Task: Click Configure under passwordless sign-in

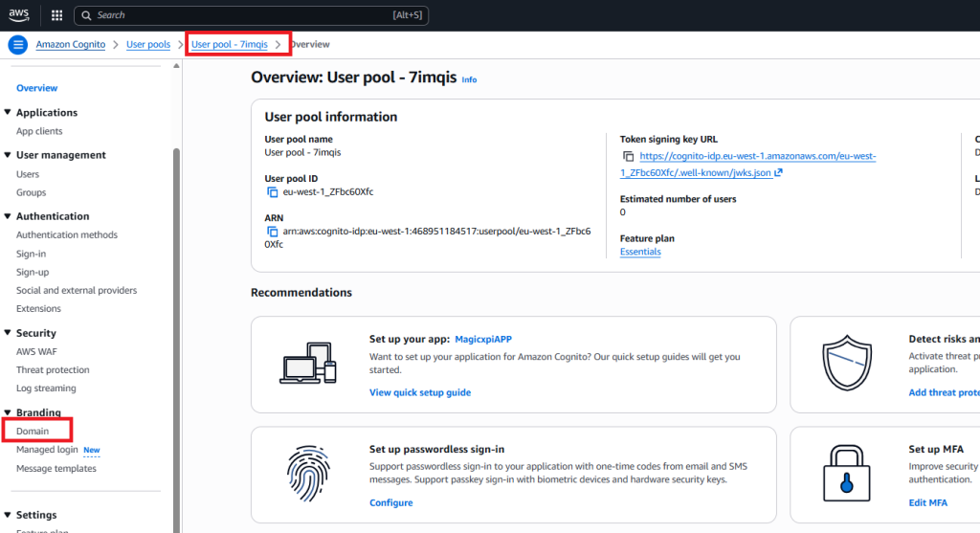Action: (x=390, y=502)
